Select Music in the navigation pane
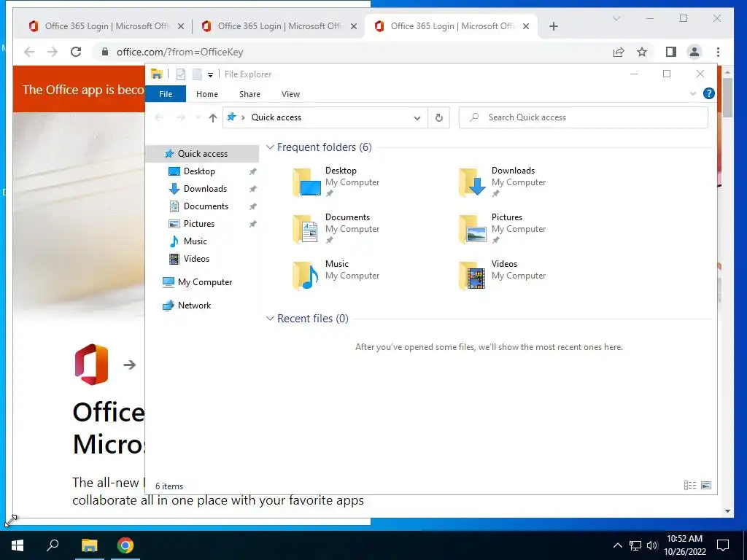 coord(196,241)
